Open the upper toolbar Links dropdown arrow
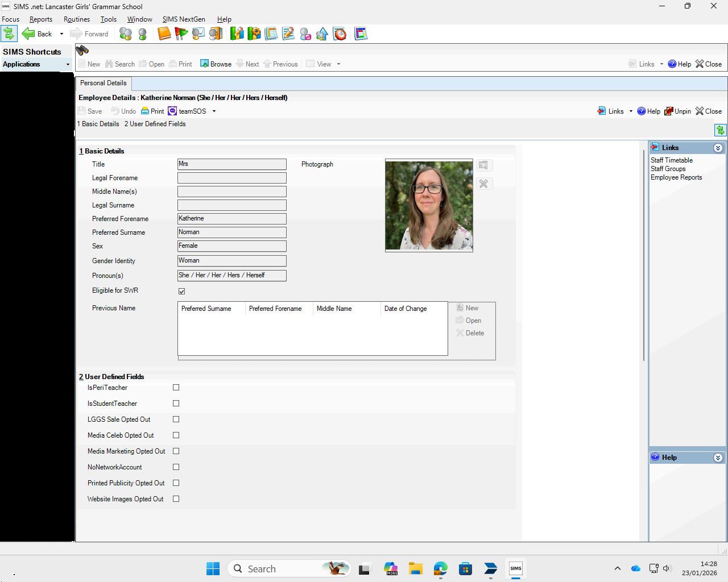728x582 pixels. [661, 64]
